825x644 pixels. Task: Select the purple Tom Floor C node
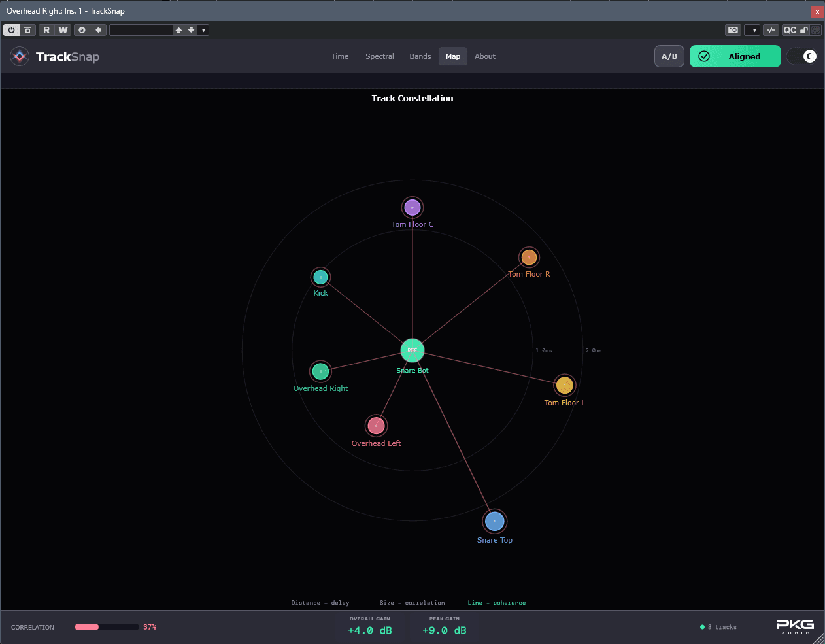pos(412,208)
